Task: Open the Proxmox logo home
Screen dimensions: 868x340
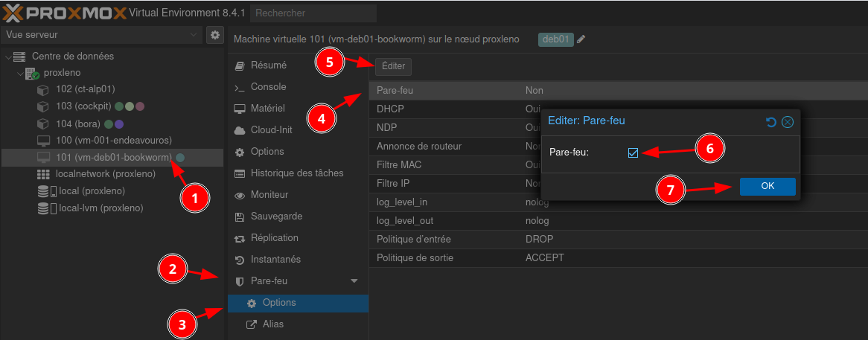Action: point(63,13)
